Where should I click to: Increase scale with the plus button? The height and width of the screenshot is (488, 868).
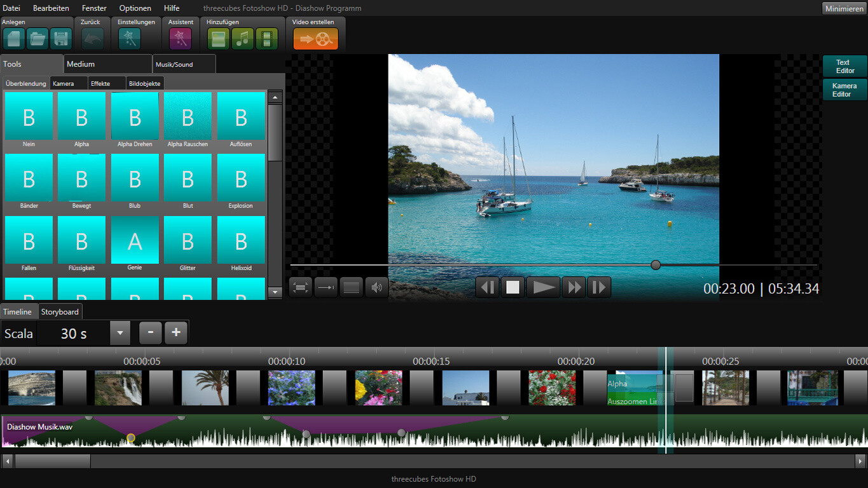pyautogui.click(x=176, y=332)
